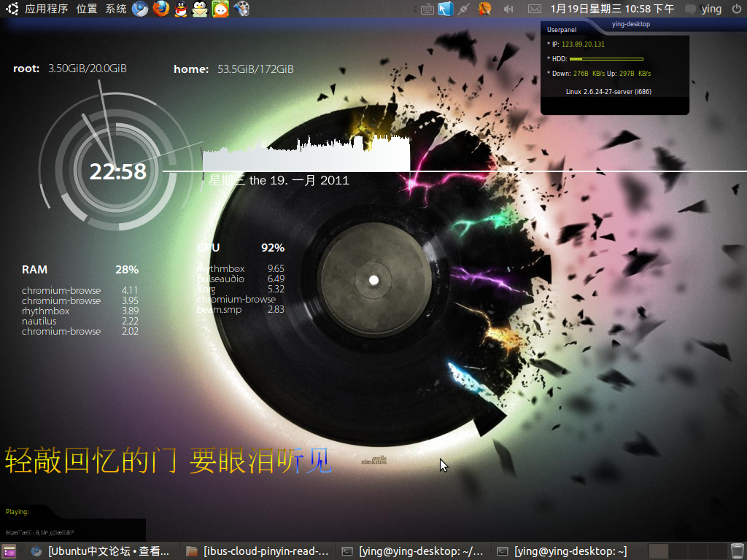Click the nautilus process in RAM list
The width and height of the screenshot is (747, 560).
[x=39, y=321]
